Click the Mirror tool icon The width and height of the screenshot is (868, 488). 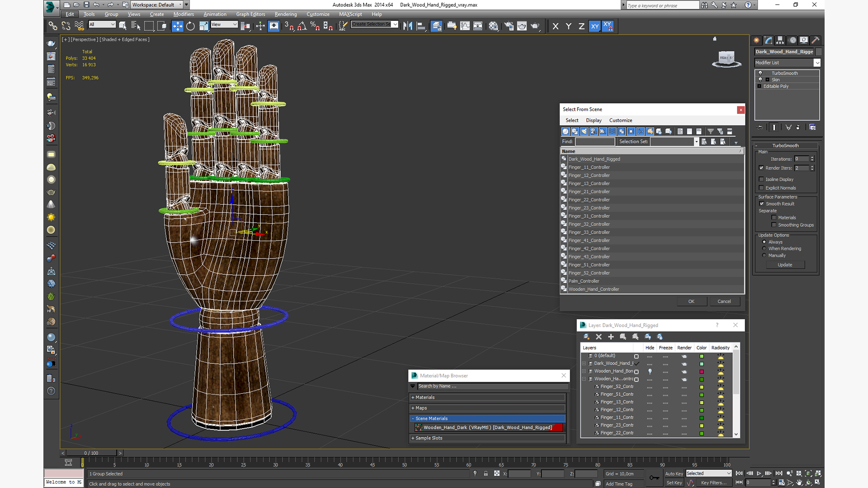click(408, 26)
